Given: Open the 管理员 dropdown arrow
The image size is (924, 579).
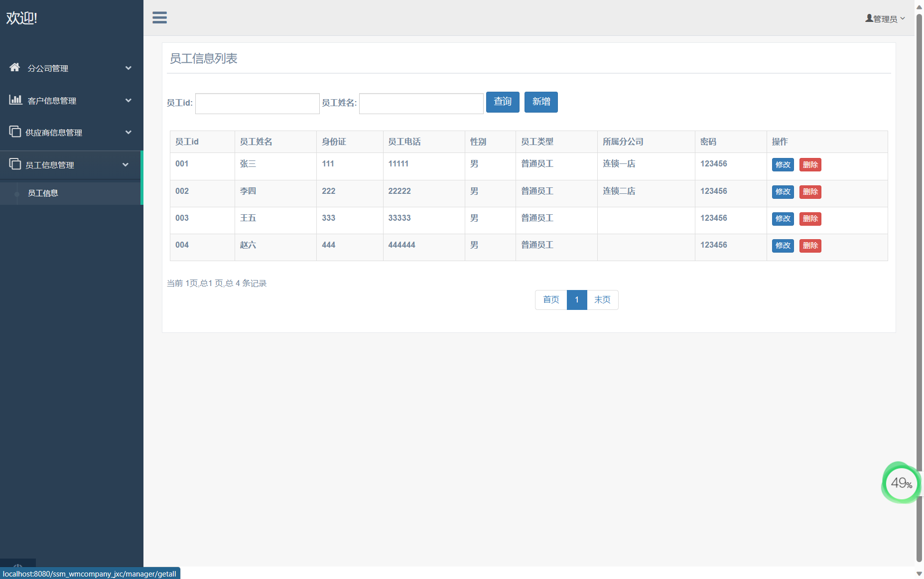Looking at the screenshot, I should click(x=903, y=18).
